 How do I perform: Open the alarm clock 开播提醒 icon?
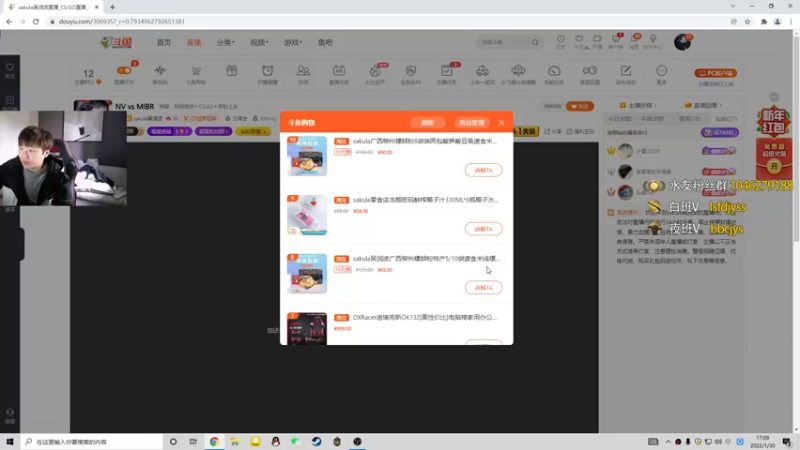point(267,70)
